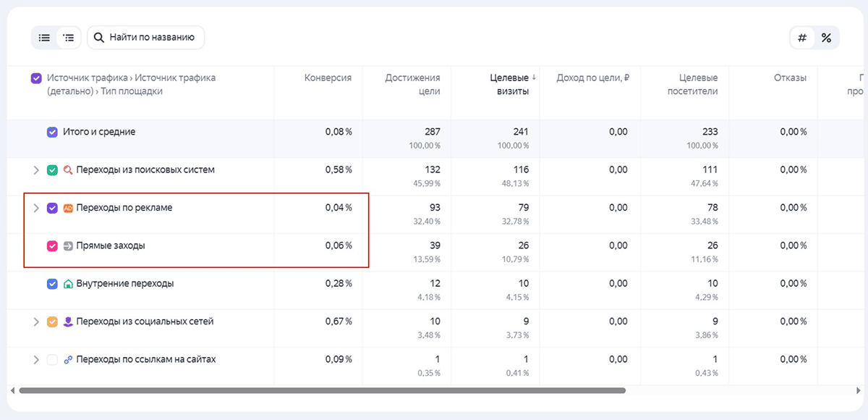Expand the Переходы из социальных сетей row
This screenshot has height=420, width=868.
pyautogui.click(x=35, y=321)
